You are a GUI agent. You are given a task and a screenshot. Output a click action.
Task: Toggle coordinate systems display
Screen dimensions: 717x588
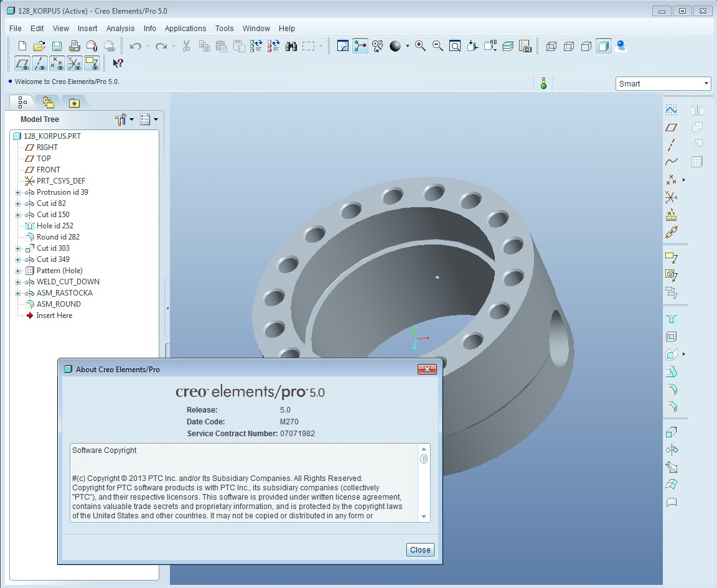coord(75,63)
